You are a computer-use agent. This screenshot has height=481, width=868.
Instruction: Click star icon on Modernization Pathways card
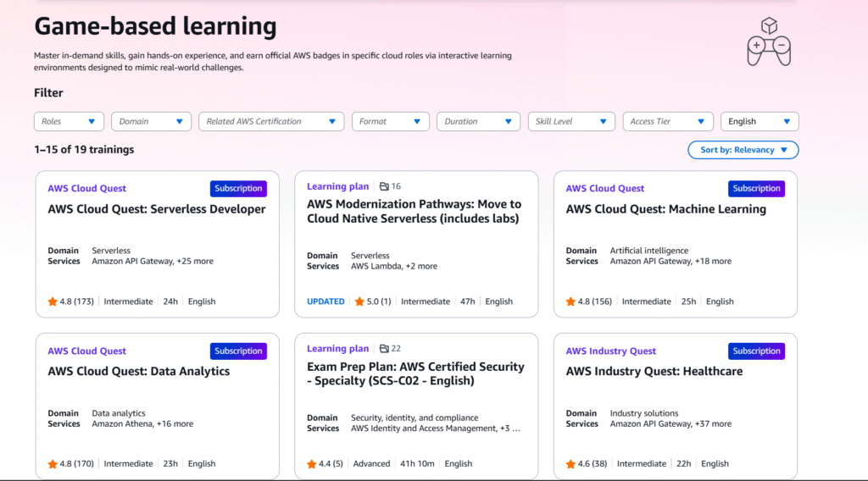pyautogui.click(x=359, y=301)
